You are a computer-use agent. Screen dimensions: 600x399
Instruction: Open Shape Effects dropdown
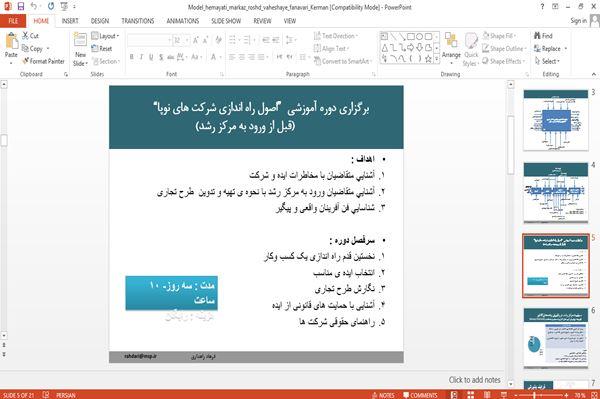click(504, 61)
